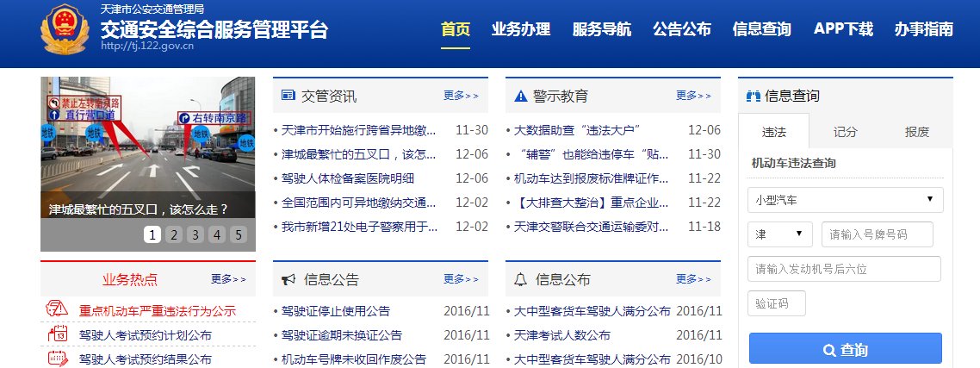Show carousel slide 2

(x=174, y=234)
